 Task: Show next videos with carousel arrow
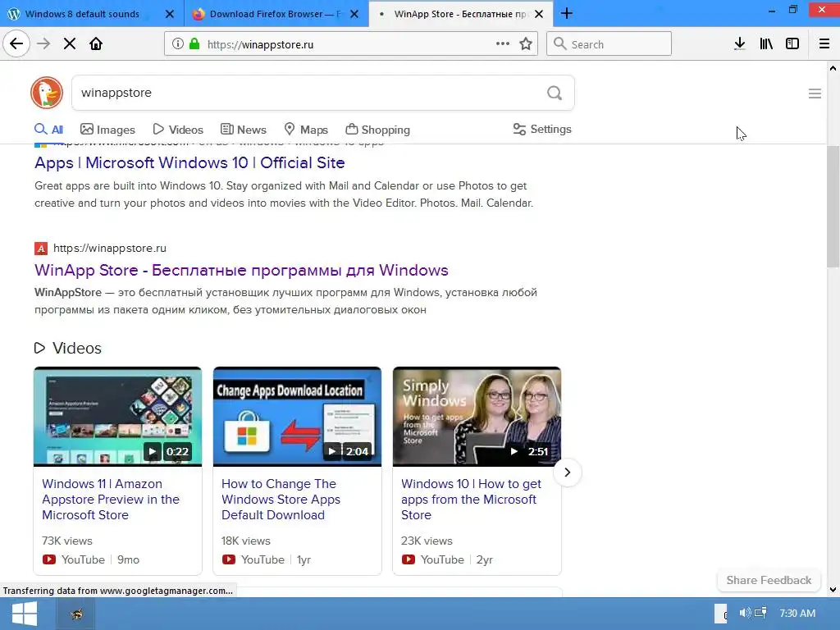pos(567,472)
